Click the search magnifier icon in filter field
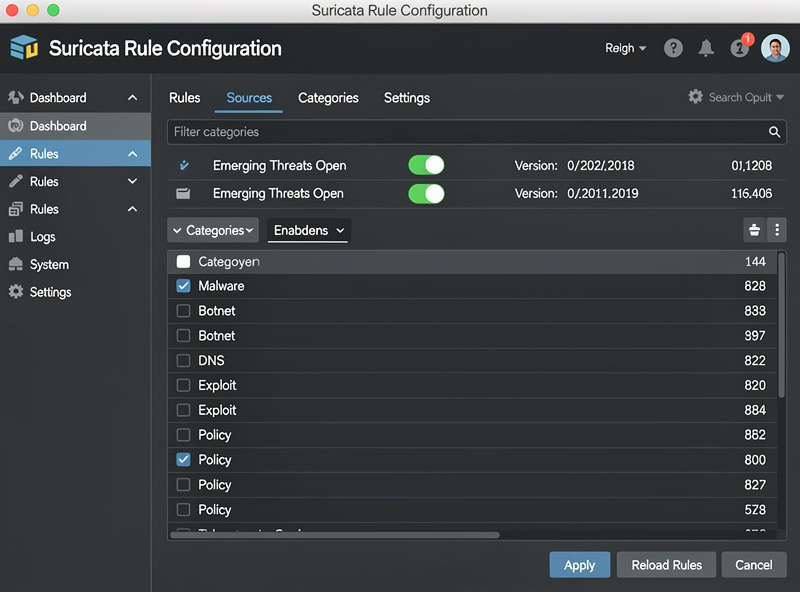The width and height of the screenshot is (800, 592). coord(774,132)
